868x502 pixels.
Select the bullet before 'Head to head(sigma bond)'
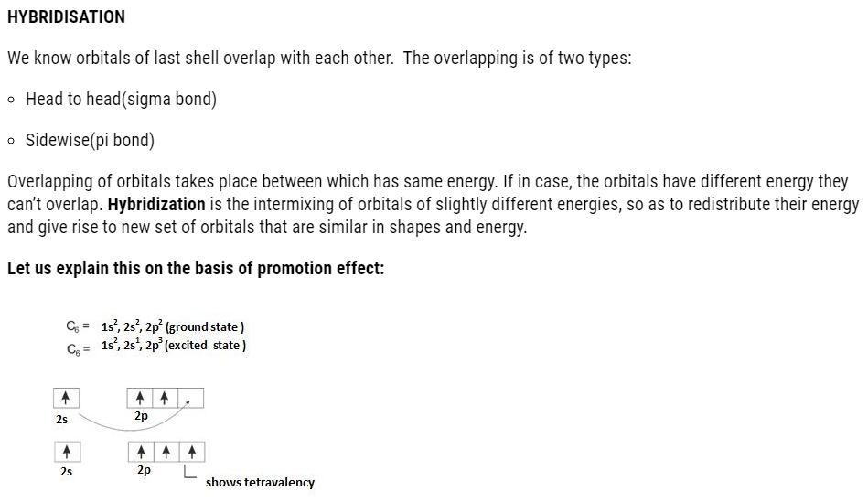click(12, 101)
